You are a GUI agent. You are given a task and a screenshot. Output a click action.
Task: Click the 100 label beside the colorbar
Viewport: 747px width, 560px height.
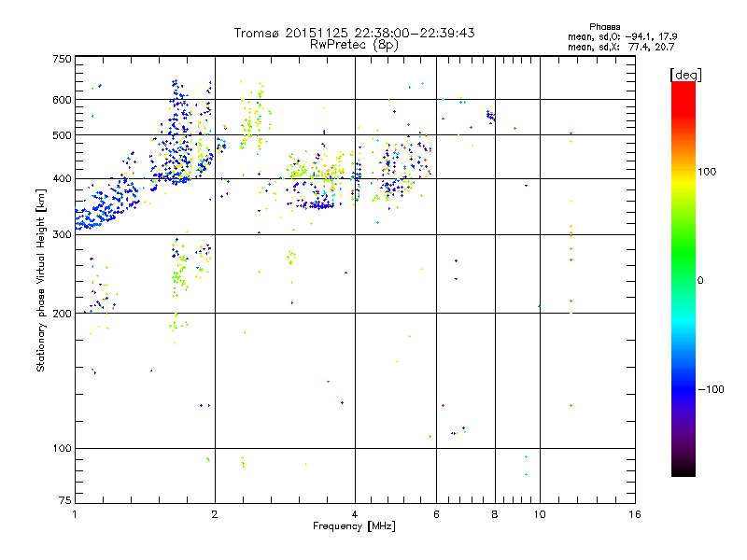[x=713, y=172]
